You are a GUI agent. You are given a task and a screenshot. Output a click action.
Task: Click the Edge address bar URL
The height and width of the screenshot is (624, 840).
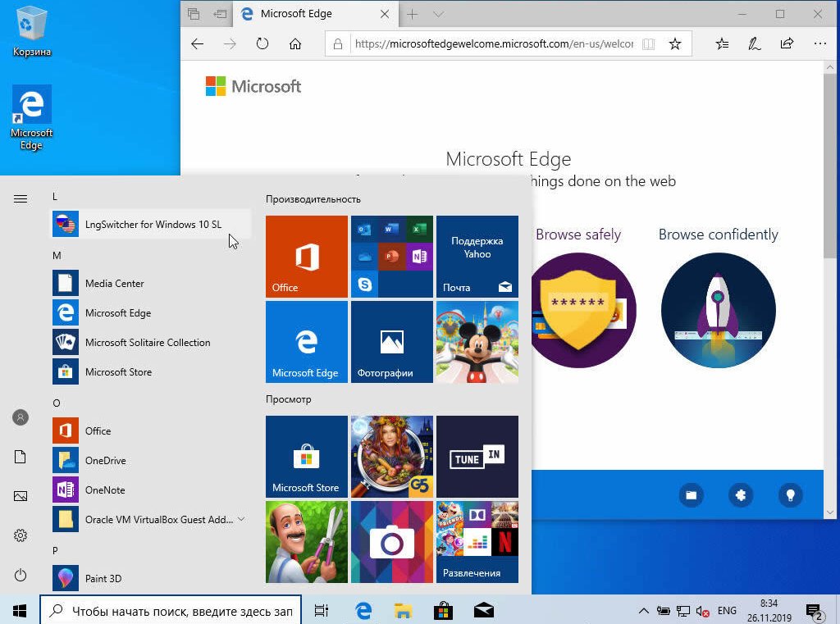(494, 44)
